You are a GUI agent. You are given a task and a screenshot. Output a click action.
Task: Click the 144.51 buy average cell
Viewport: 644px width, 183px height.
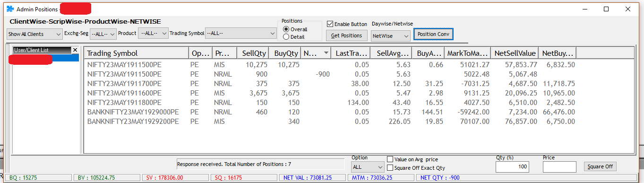click(432, 112)
